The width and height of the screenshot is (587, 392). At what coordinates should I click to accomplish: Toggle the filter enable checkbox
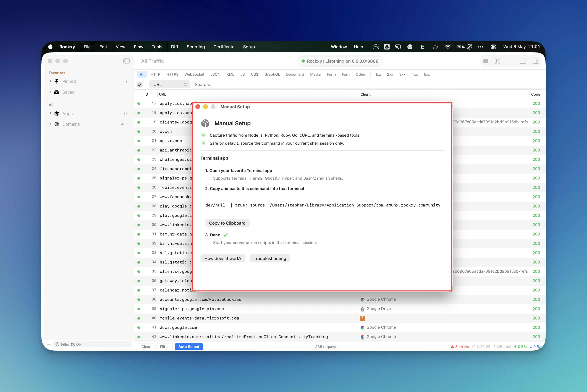tap(140, 84)
